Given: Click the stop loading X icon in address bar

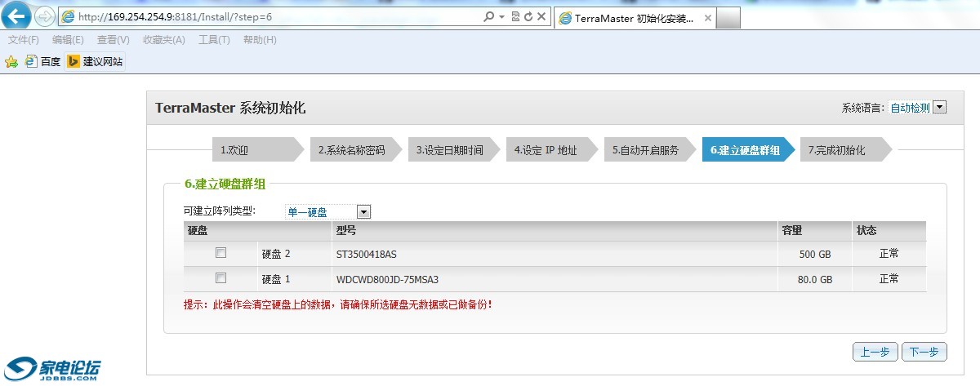Looking at the screenshot, I should [541, 16].
